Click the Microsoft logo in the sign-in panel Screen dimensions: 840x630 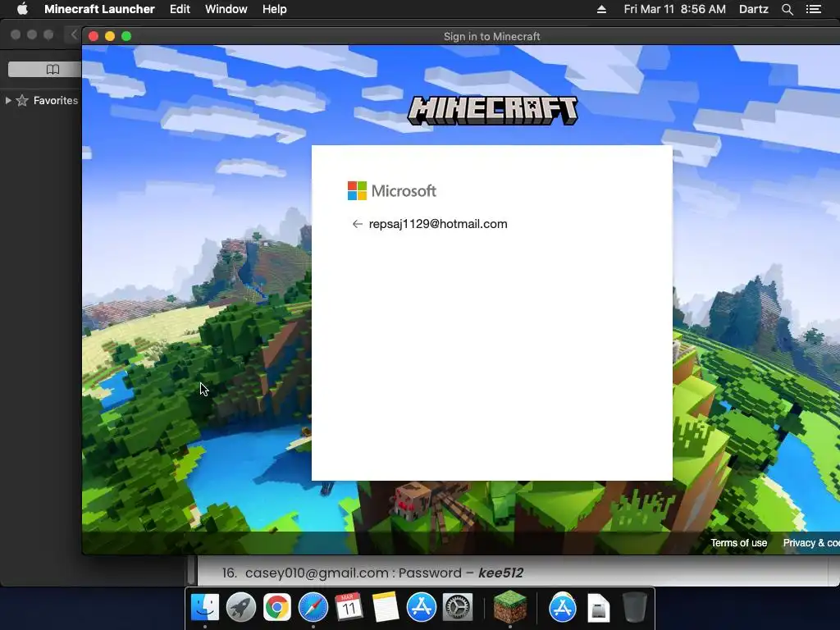392,190
